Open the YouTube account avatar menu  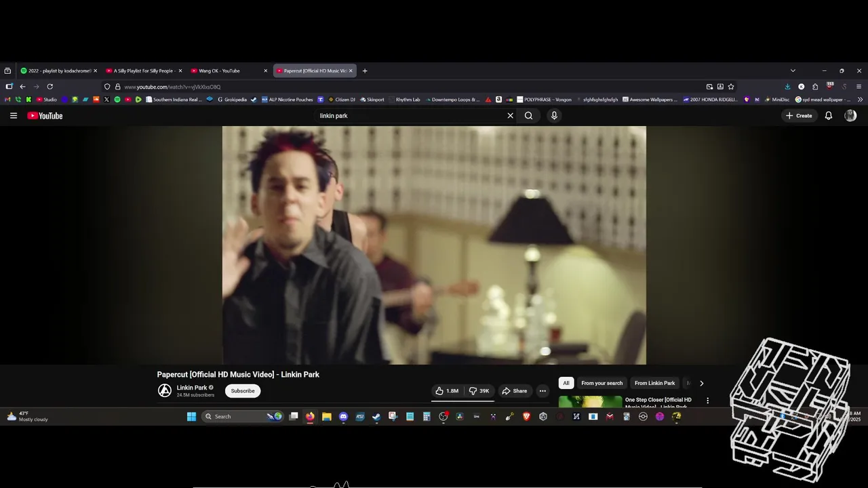coord(850,116)
